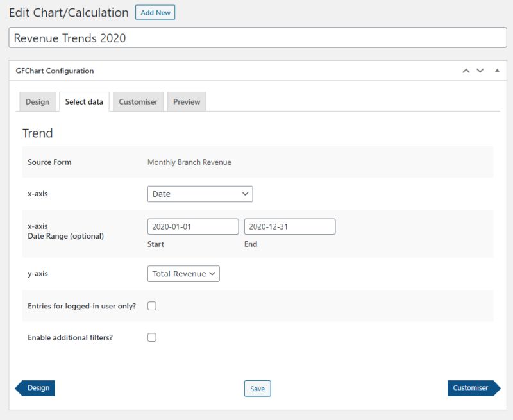513x420 pixels.
Task: Open the Customiser tab
Action: click(x=138, y=102)
